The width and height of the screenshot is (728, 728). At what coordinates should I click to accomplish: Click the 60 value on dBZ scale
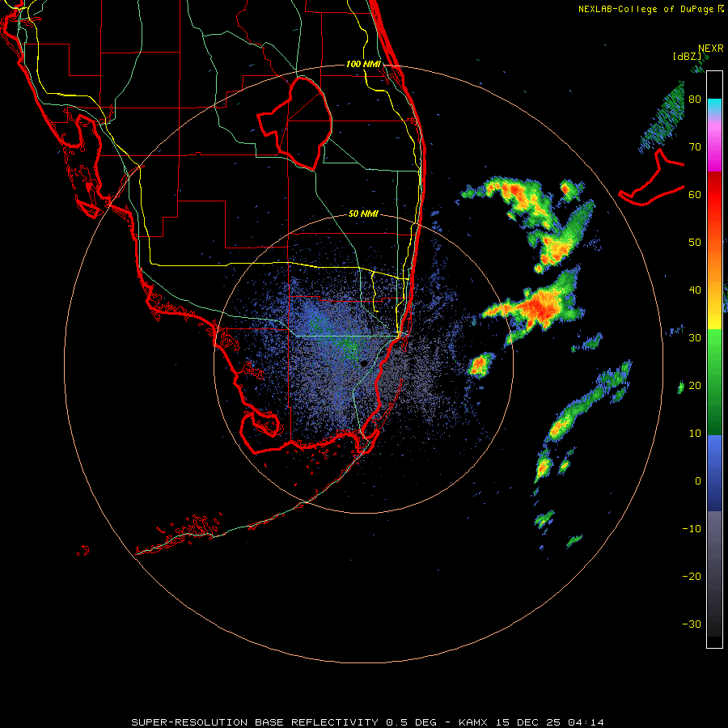(x=695, y=195)
